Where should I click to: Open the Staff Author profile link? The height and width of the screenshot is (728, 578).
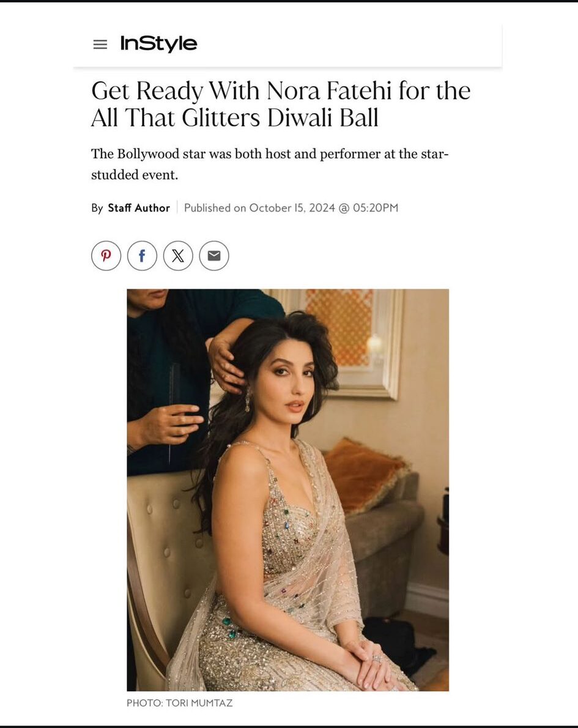click(x=139, y=207)
